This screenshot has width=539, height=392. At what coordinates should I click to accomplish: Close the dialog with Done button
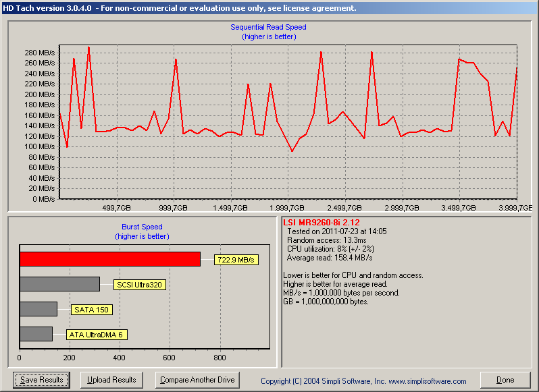pyautogui.click(x=505, y=380)
